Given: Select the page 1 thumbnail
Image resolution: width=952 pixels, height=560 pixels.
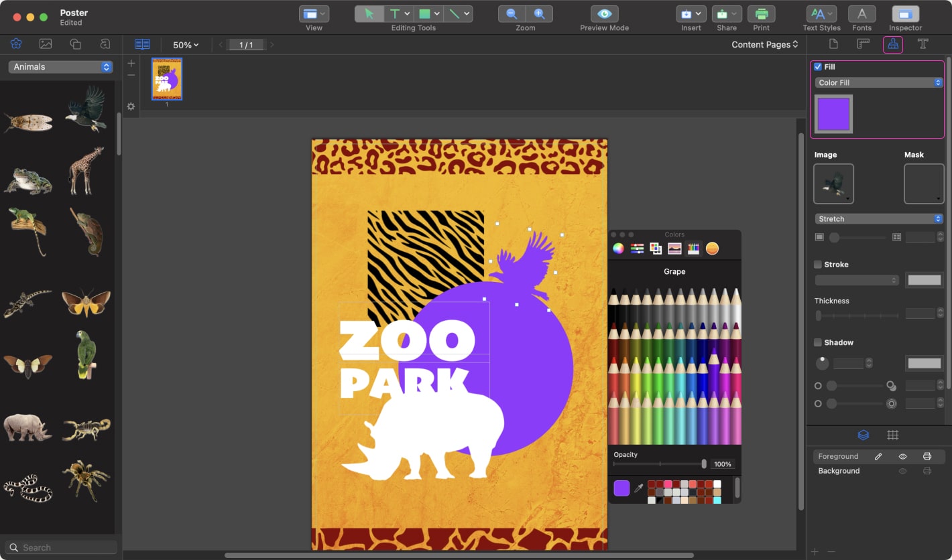Looking at the screenshot, I should (166, 78).
